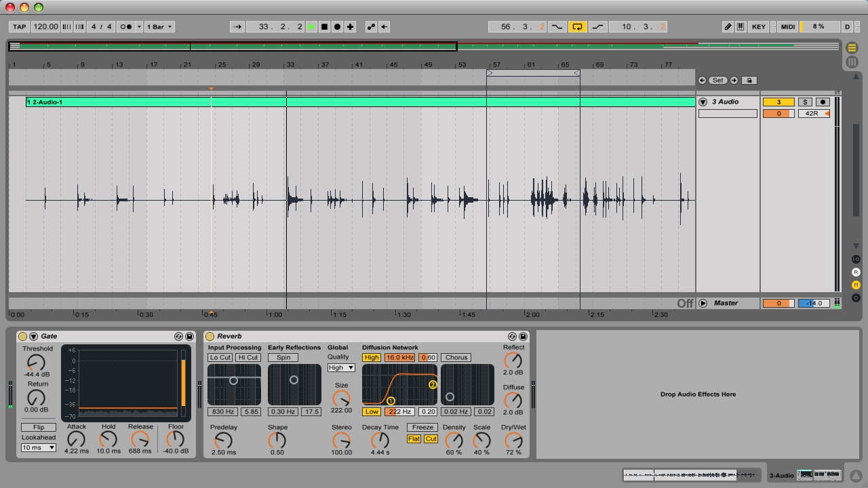The height and width of the screenshot is (488, 868).
Task: Open the Reverb Quality dropdown
Action: point(341,368)
